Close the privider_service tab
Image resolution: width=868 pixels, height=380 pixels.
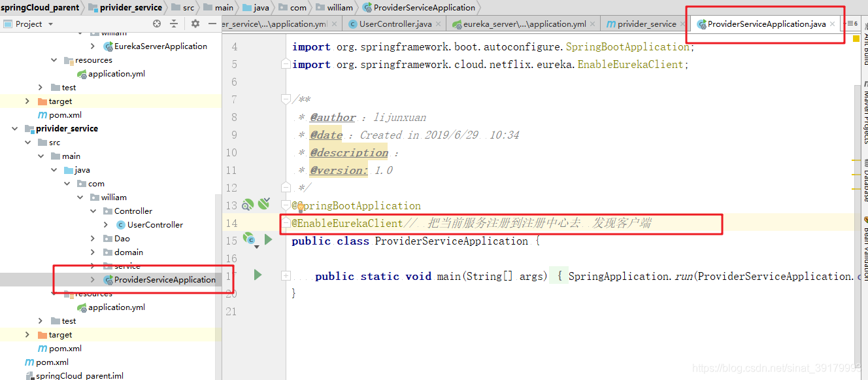[683, 24]
